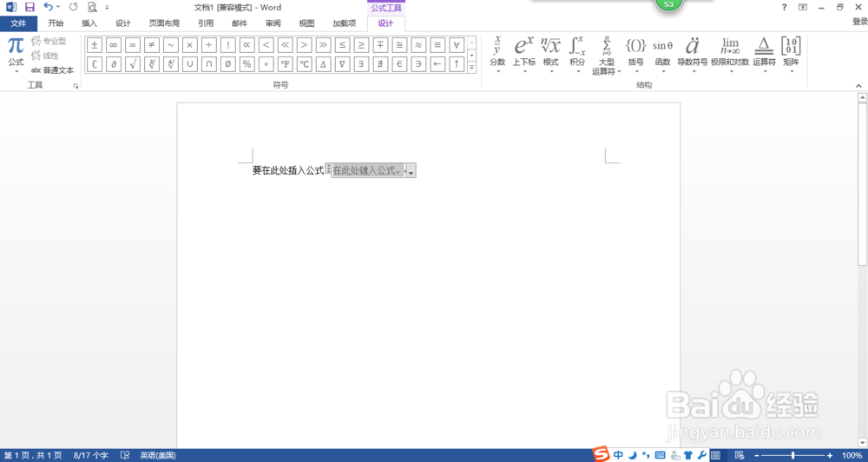The width and height of the screenshot is (868, 462).
Task: Insert the degrees Fahrenheit symbol
Action: click(x=285, y=64)
